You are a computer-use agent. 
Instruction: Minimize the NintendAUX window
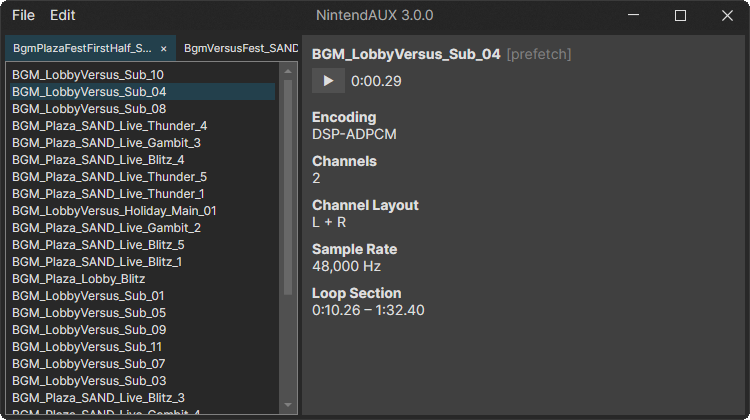click(633, 15)
